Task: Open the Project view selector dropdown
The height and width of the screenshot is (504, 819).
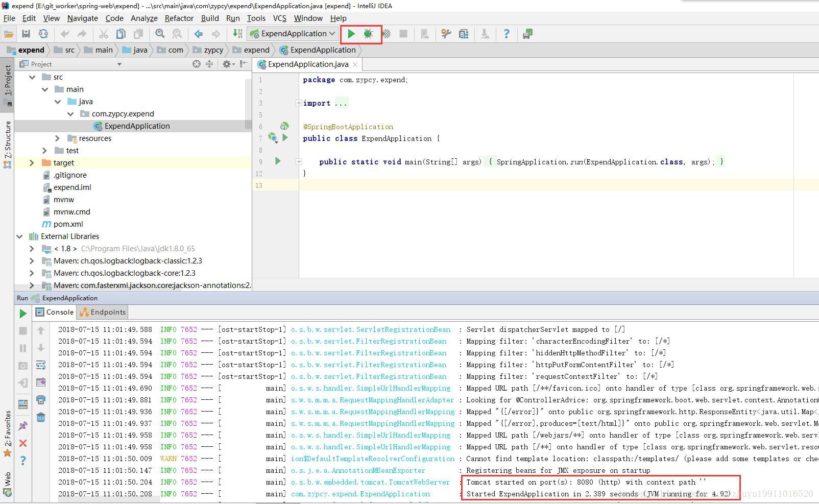Action: coord(119,64)
